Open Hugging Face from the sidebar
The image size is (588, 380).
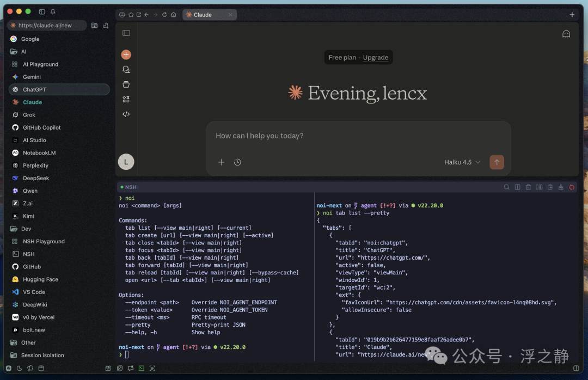(x=59, y=279)
